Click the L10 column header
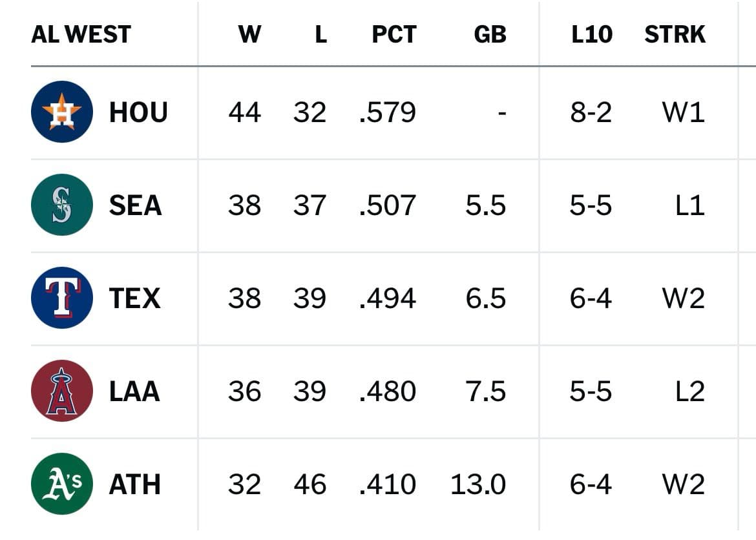 [591, 34]
